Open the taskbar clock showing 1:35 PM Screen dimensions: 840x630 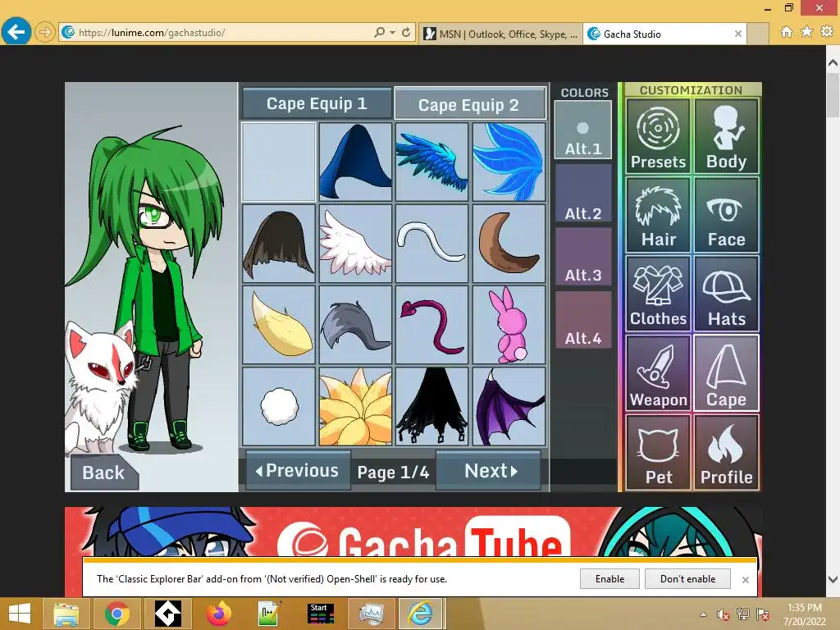[805, 614]
